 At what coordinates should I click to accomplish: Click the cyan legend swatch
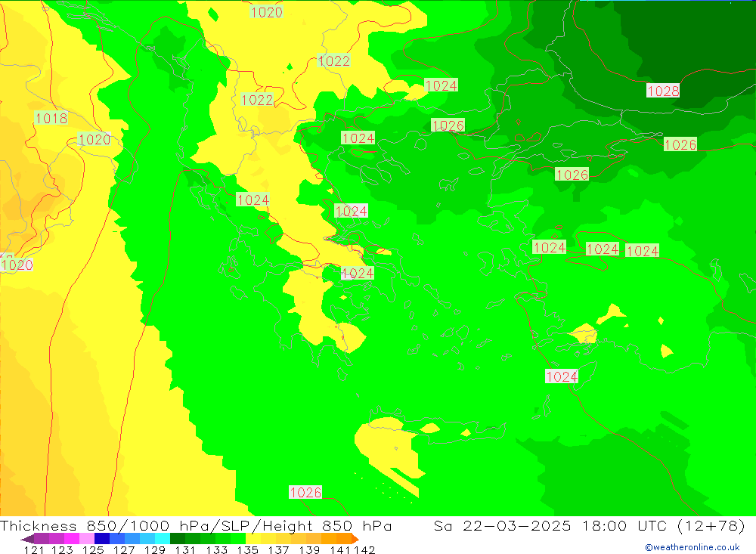163,539
